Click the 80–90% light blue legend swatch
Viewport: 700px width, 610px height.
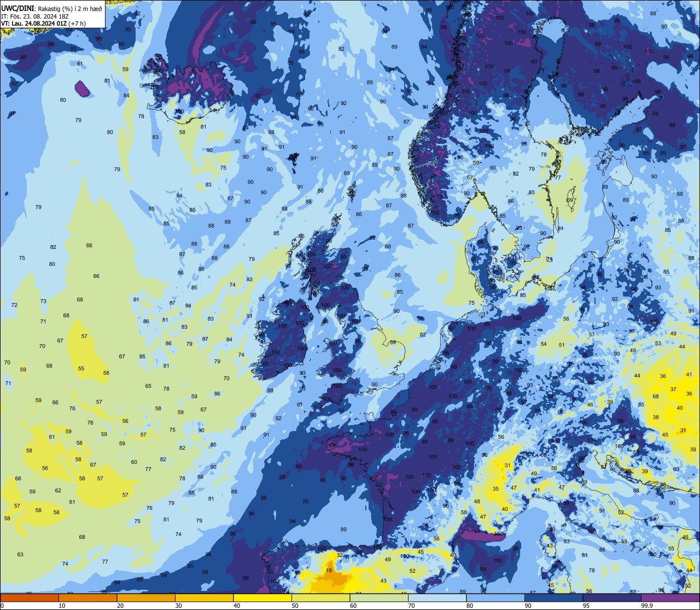pos(495,598)
